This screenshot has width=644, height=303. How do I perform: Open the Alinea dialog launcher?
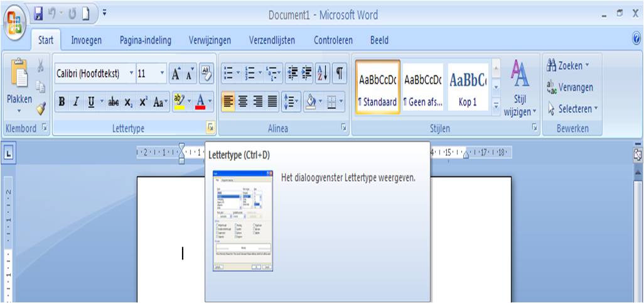[x=344, y=128]
